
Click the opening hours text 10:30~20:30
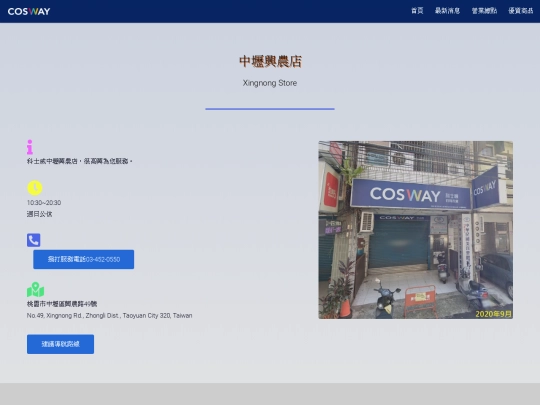[x=44, y=202]
